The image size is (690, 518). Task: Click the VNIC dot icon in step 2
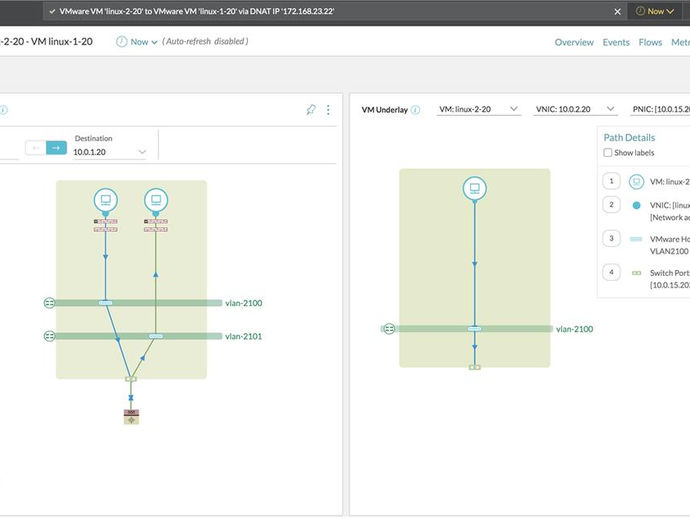pos(636,205)
